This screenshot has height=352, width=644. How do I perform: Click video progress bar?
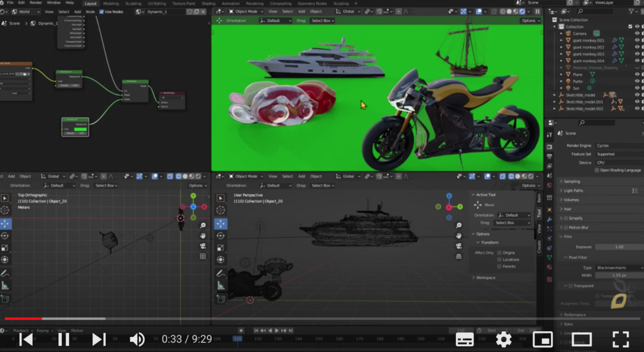[322, 319]
